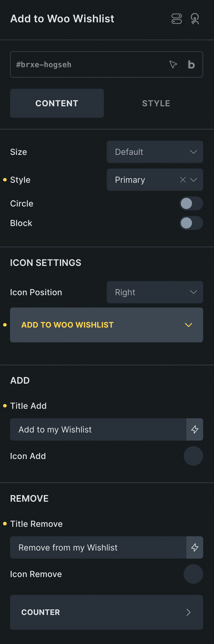
Task: Open the Icon Add picker circle
Action: coord(193,456)
